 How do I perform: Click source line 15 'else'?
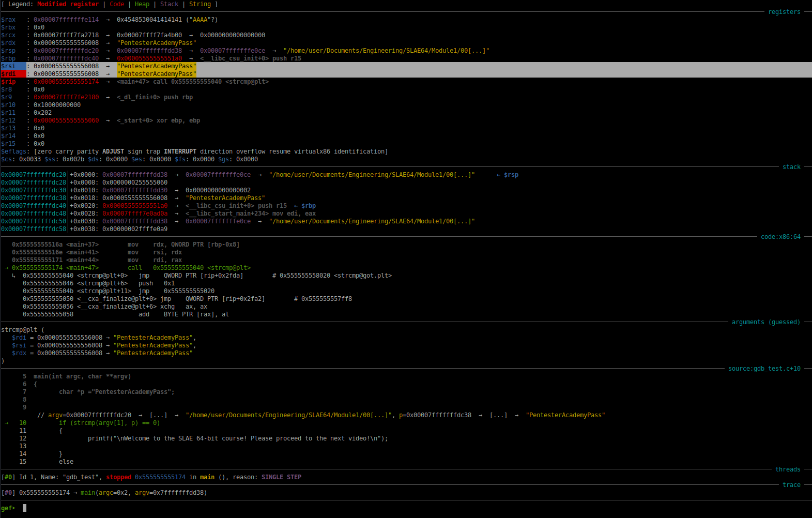[x=47, y=462]
